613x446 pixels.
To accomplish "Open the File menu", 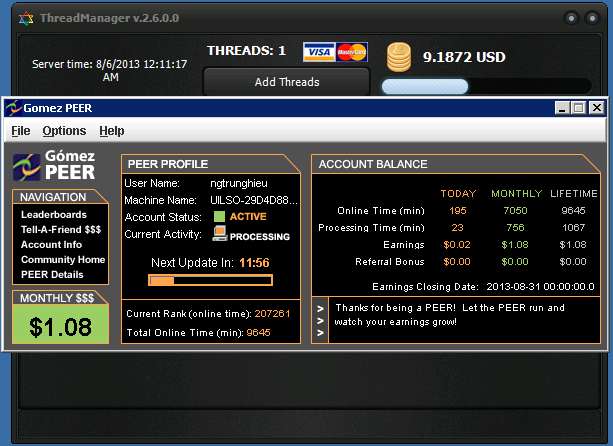I will (x=21, y=131).
